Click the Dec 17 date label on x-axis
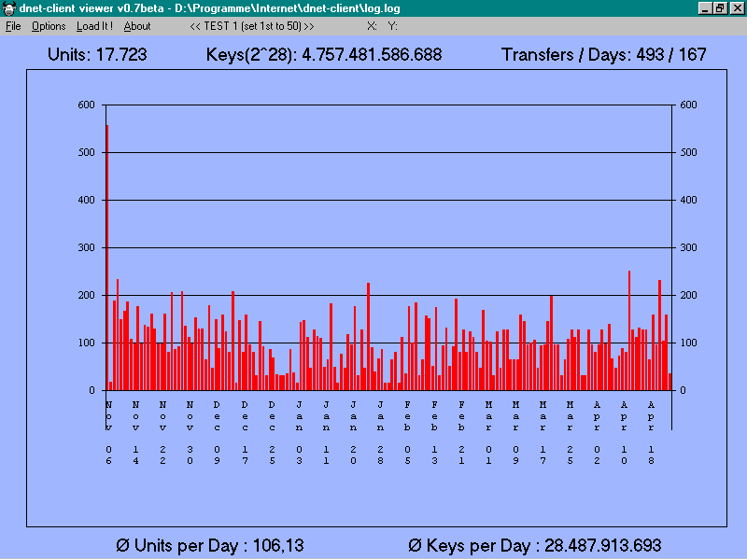Screen dimensions: 747x560 (245, 432)
